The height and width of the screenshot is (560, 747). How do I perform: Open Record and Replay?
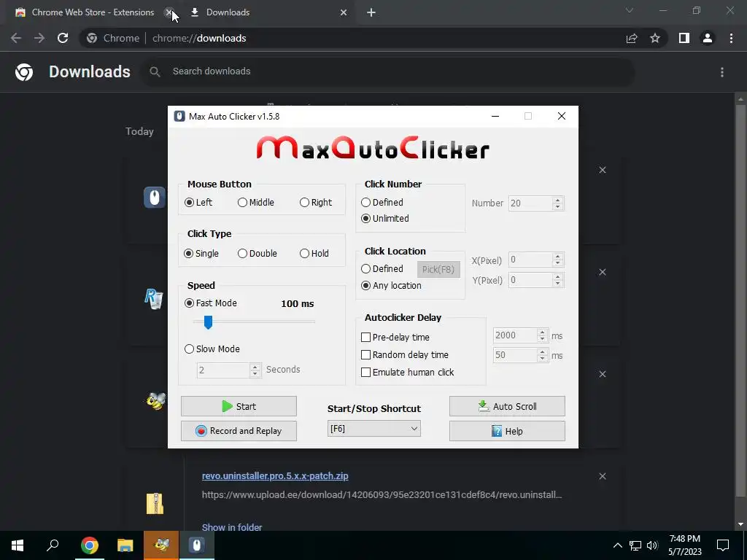pos(239,431)
